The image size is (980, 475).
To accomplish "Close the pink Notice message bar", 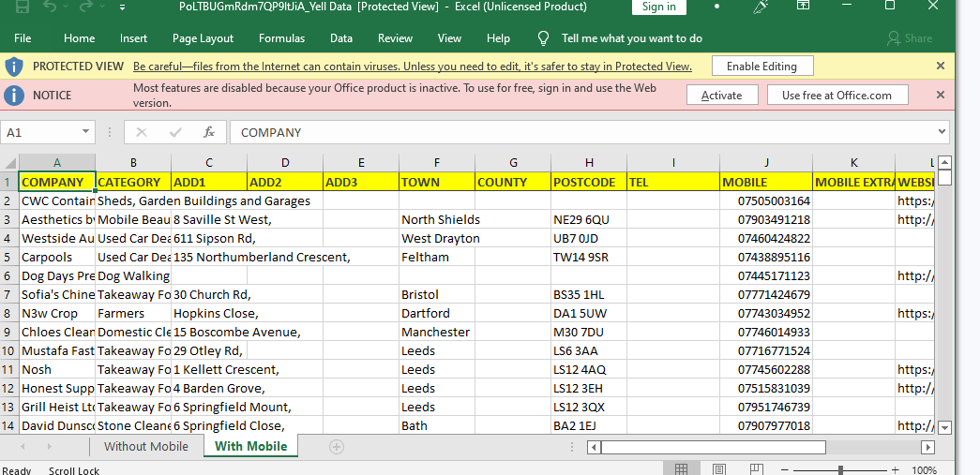I will [x=941, y=95].
